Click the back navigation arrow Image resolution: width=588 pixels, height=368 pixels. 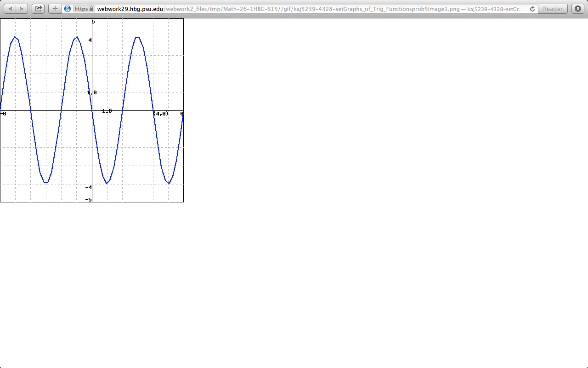11,8
